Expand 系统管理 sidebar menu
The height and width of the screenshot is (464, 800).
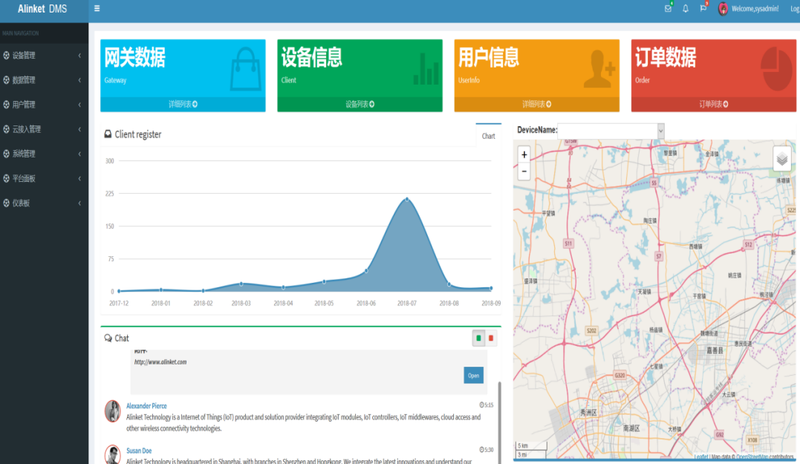click(x=44, y=153)
